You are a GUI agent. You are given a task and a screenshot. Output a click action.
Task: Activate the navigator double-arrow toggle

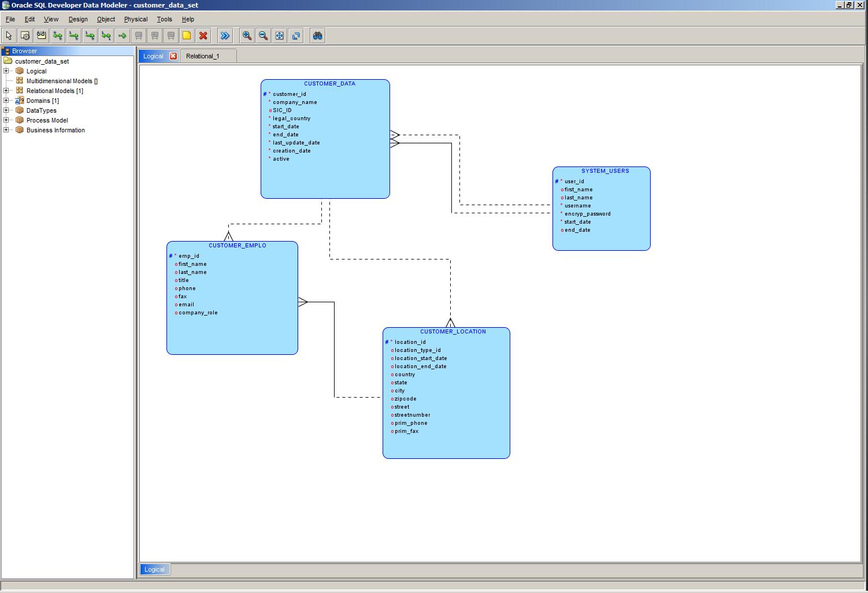click(225, 35)
